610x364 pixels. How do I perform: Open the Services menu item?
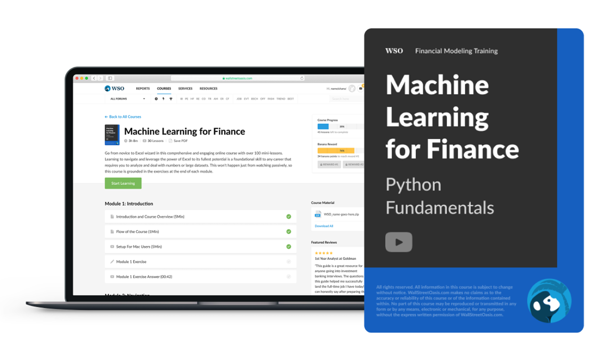click(185, 88)
